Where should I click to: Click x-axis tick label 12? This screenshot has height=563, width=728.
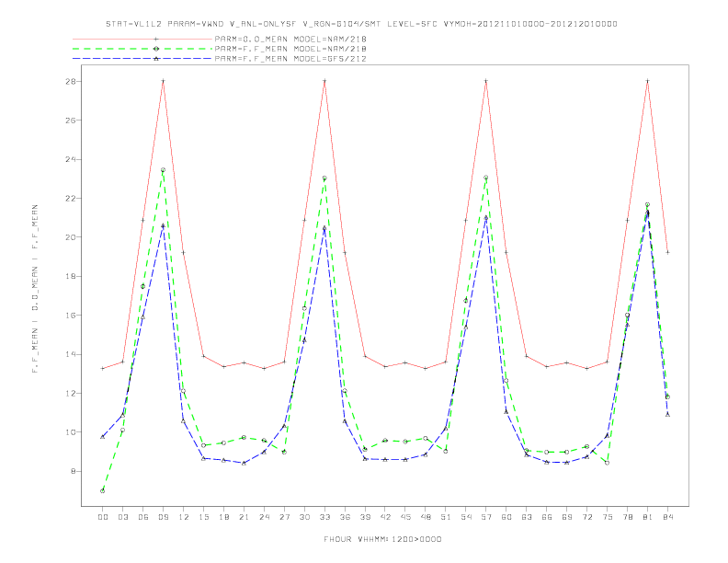(184, 517)
